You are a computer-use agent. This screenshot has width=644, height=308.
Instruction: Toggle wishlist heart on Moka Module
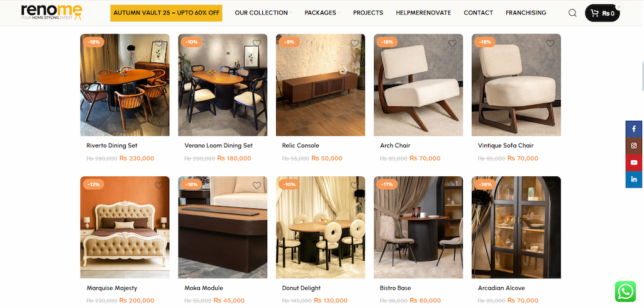(x=257, y=185)
